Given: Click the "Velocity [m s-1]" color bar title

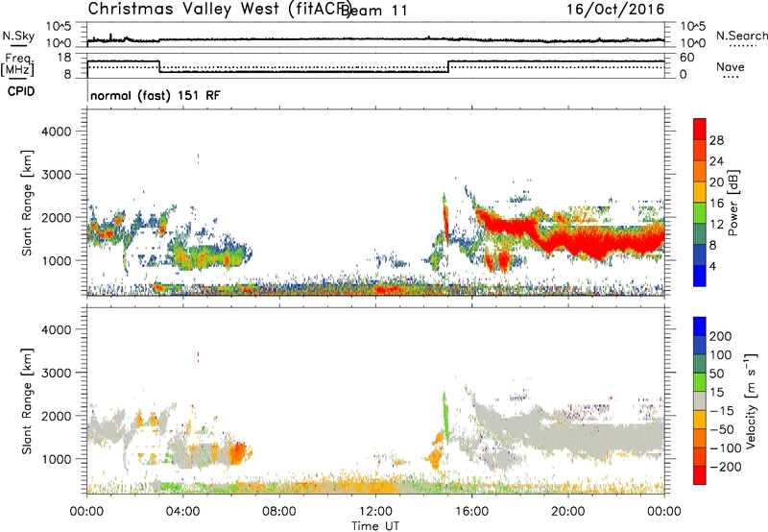Looking at the screenshot, I should [x=751, y=400].
